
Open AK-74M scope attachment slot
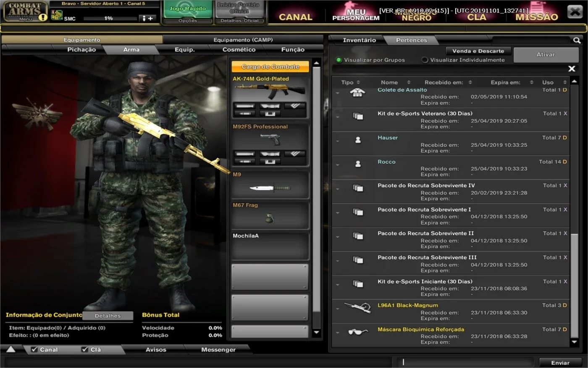coord(270,106)
